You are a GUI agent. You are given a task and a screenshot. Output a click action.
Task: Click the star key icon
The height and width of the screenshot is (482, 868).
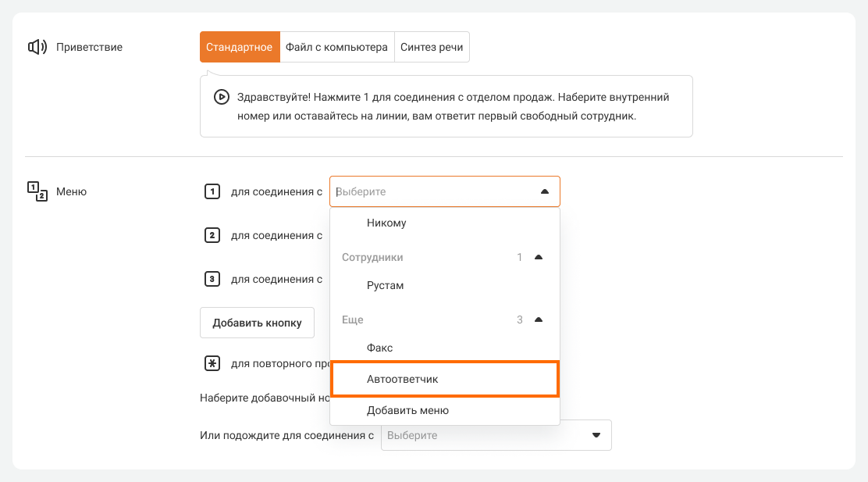212,363
